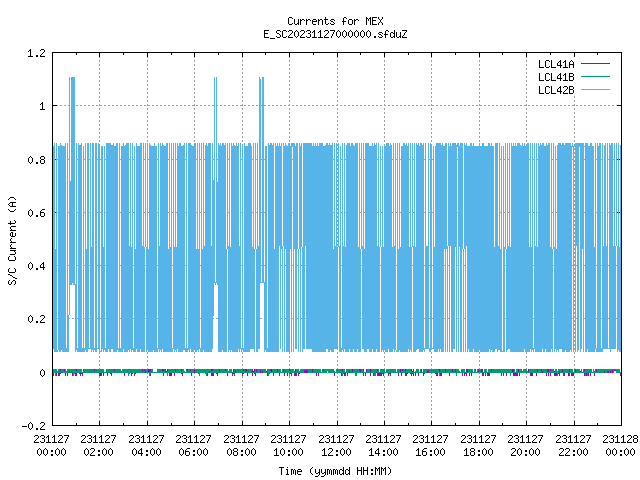Click the y-axis tick value 1
Viewport: 640px width, 480px height.
point(42,107)
